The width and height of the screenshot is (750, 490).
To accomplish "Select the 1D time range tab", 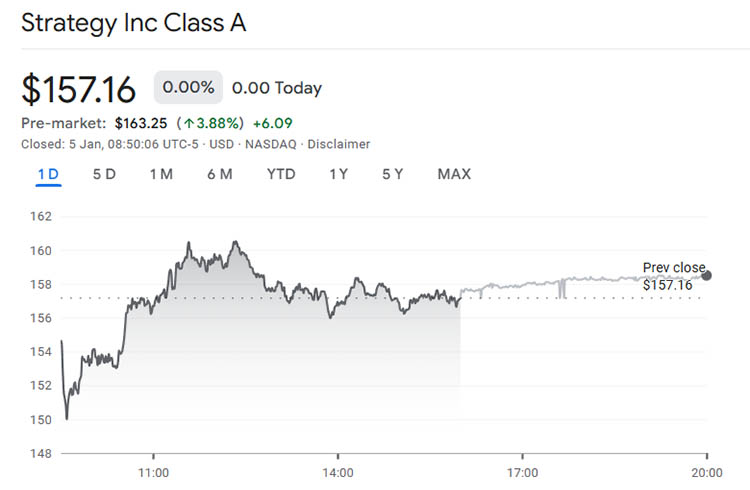I will 48,174.
